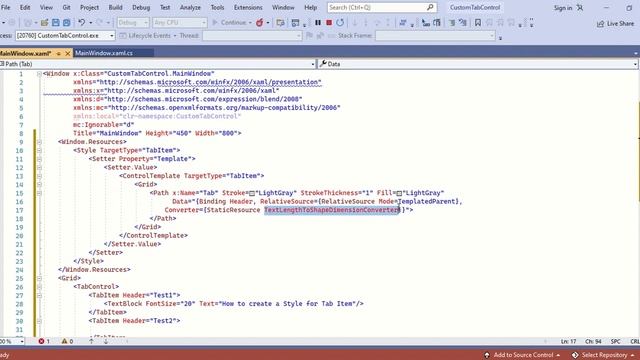
Task: Click the browser window icon in toolbar
Action: [295, 23]
